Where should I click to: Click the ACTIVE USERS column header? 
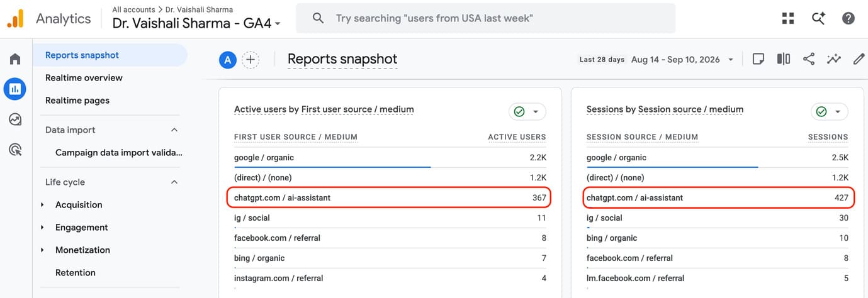tap(517, 136)
